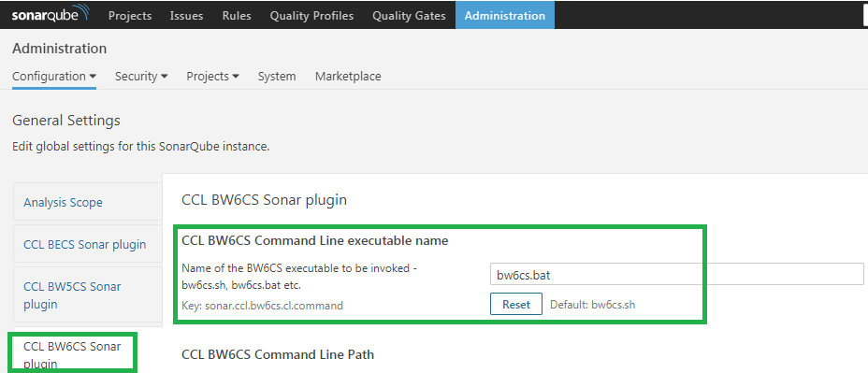Click the executable name input field
This screenshot has height=373, width=868.
(x=676, y=275)
